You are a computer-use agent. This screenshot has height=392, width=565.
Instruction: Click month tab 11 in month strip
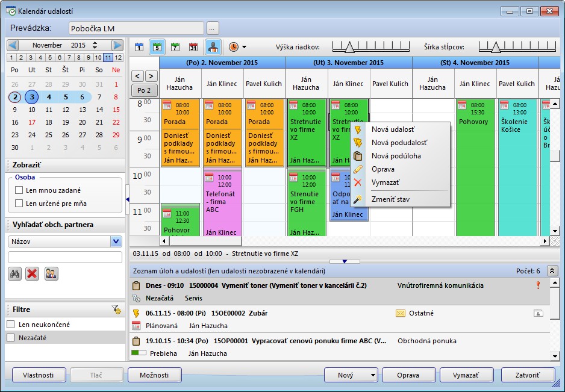coord(108,57)
